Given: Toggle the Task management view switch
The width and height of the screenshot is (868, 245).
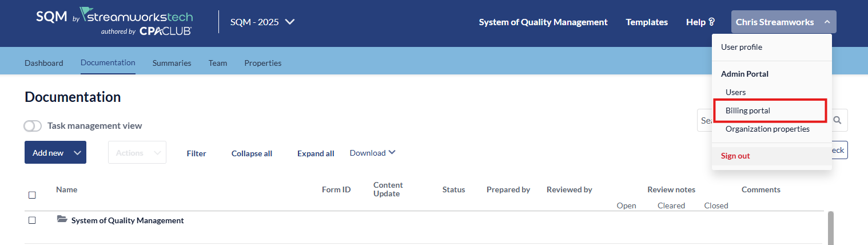Looking at the screenshot, I should [x=33, y=126].
